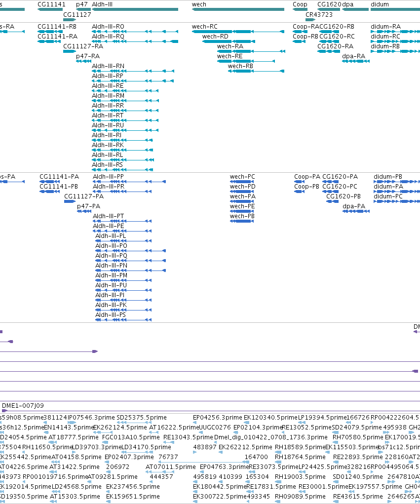Select the EP04256.3prime EST label

click(x=218, y=418)
